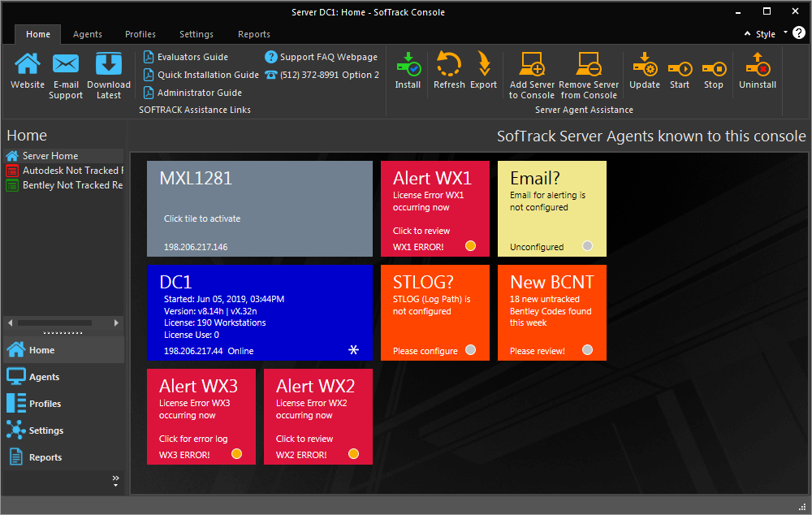
Task: Click the Uninstall agent icon
Action: 758,64
